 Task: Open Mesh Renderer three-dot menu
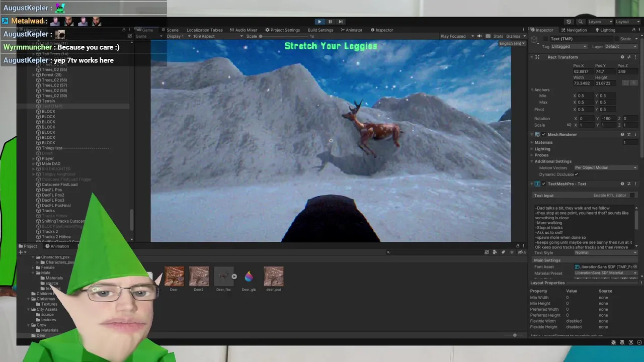635,134
